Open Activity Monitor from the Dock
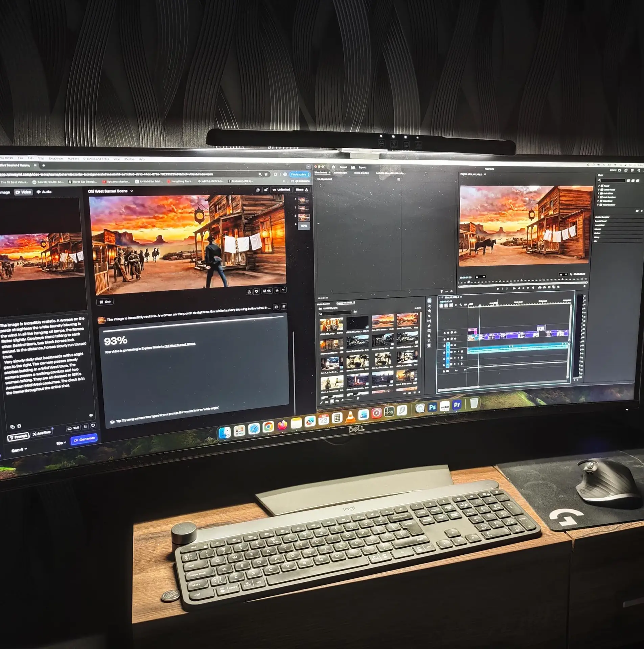 389,412
